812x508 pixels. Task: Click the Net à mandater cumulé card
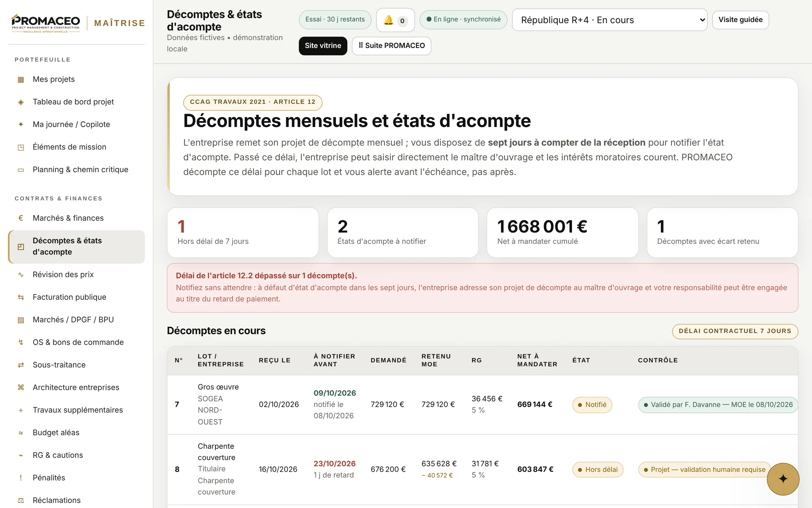(x=562, y=232)
